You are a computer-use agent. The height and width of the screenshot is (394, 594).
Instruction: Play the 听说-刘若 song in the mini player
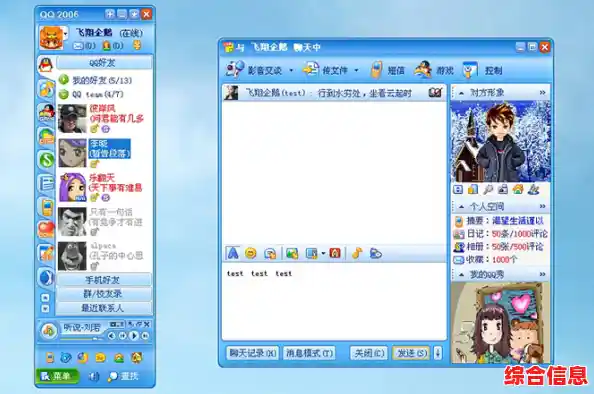coord(134,336)
